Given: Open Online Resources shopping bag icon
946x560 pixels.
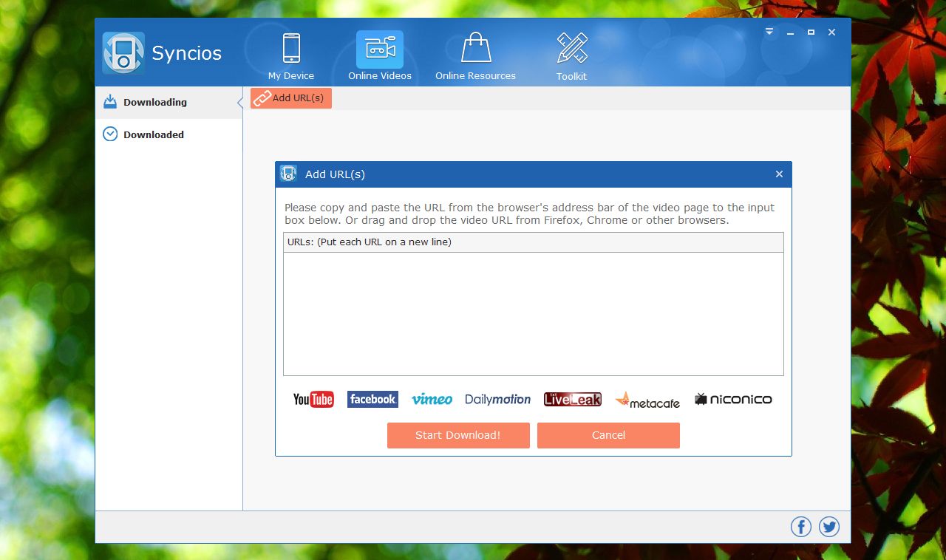Looking at the screenshot, I should pos(476,48).
